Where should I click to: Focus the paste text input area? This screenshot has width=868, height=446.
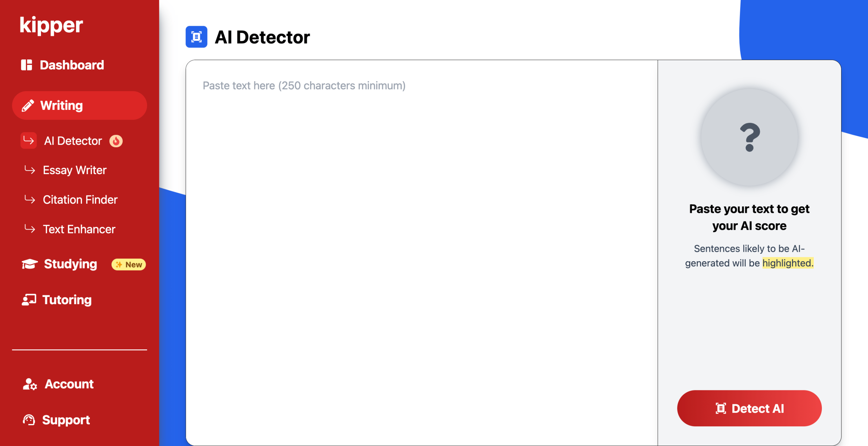[421, 238]
